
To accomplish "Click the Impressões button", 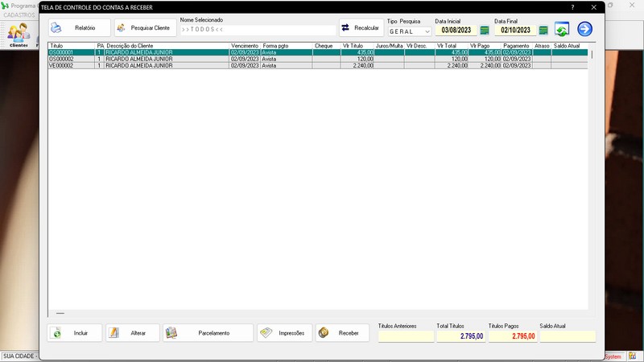I will pos(285,333).
